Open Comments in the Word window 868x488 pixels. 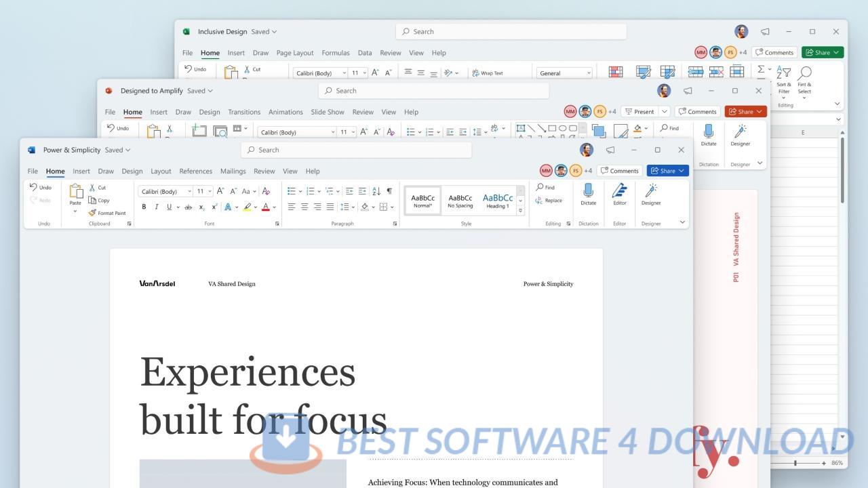click(x=620, y=171)
